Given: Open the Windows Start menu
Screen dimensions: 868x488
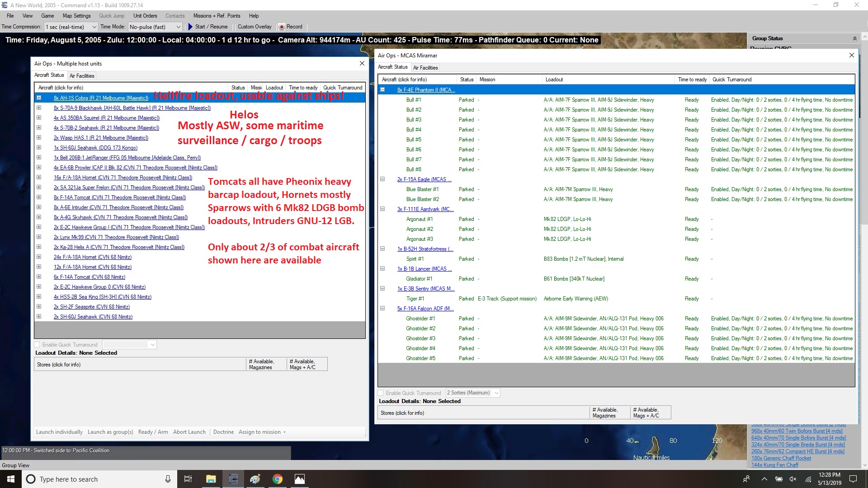Looking at the screenshot, I should pyautogui.click(x=11, y=479).
